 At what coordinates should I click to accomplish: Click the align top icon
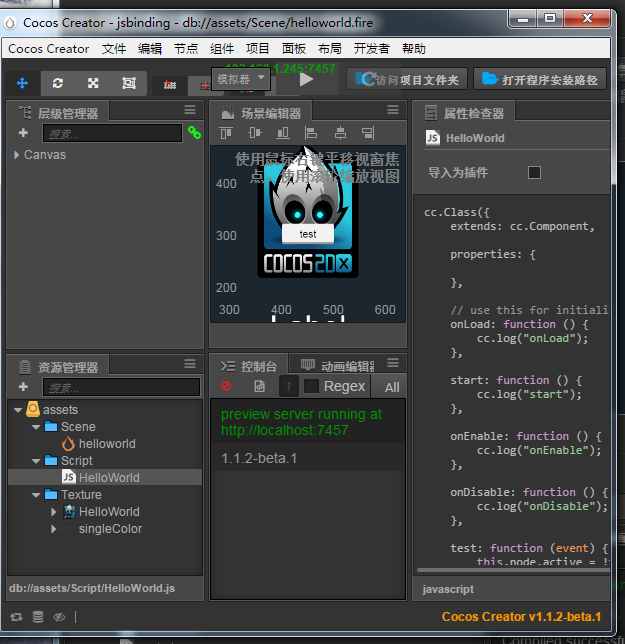point(226,133)
